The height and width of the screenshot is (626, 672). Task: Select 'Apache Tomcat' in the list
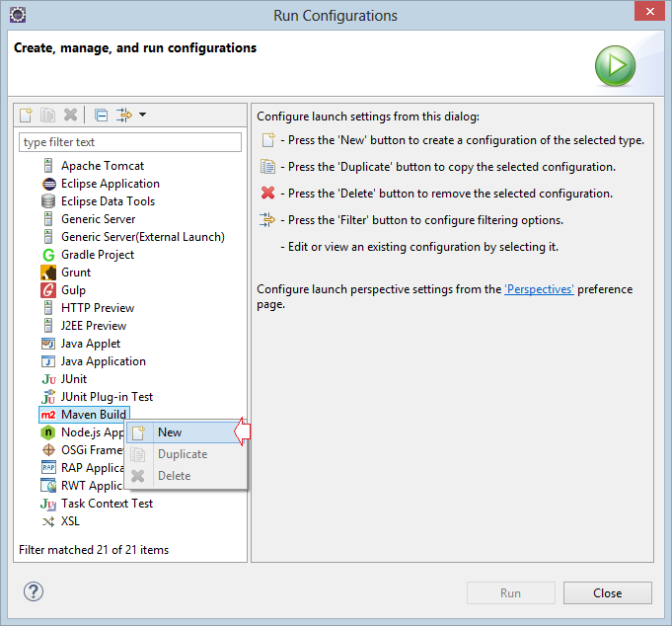(x=103, y=166)
